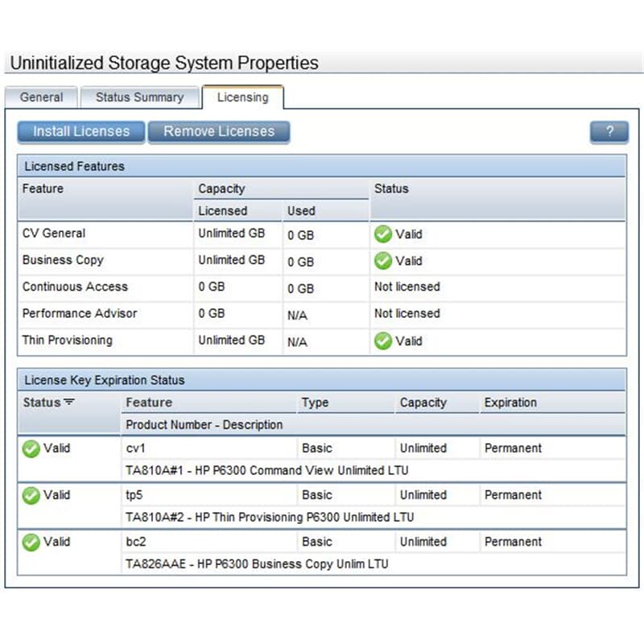
Task: Toggle sort arrow on Status column header
Action: click(x=69, y=402)
